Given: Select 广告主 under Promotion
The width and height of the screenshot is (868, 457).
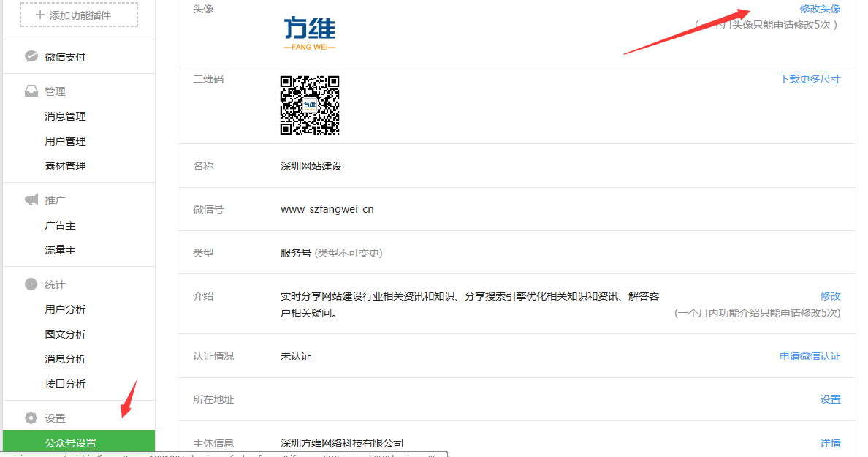Looking at the screenshot, I should tap(60, 225).
